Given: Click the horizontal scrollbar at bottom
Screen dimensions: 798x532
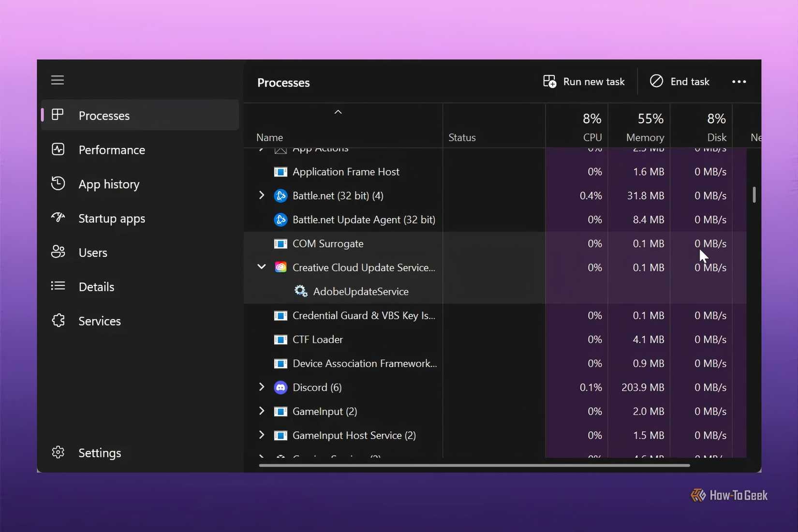Looking at the screenshot, I should [x=474, y=465].
